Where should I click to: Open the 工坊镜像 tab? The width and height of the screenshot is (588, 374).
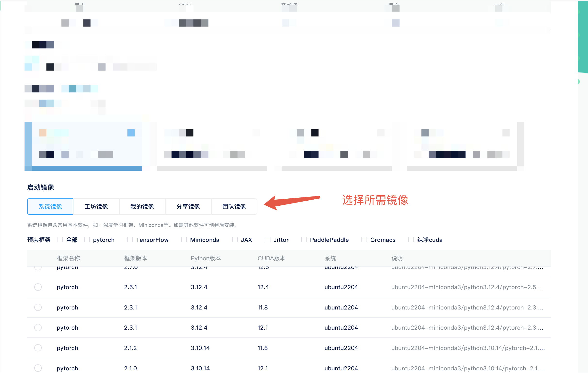click(x=96, y=207)
